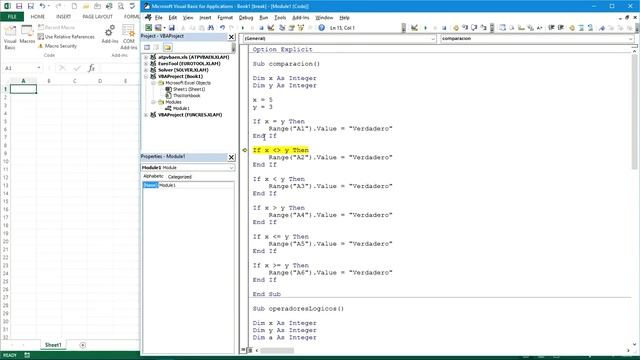Click Toggle Bookmark flag icon in Edit toolbar
The width and height of the screenshot is (640, 360).
tap(602, 28)
